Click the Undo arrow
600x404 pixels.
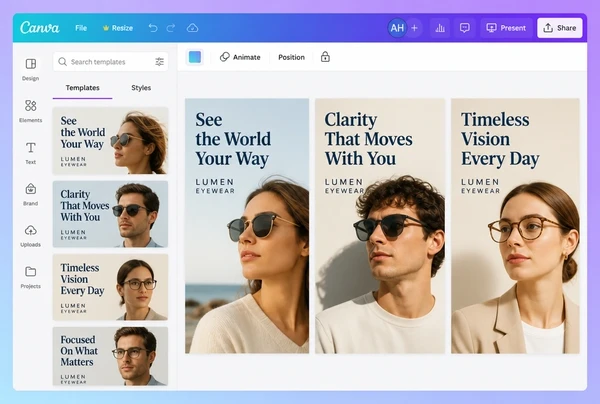tap(153, 28)
